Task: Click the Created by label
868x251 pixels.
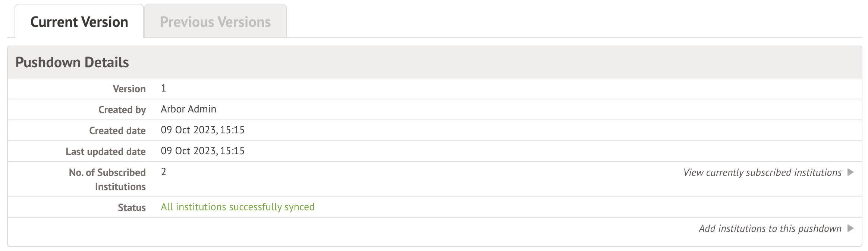Action: click(x=122, y=110)
